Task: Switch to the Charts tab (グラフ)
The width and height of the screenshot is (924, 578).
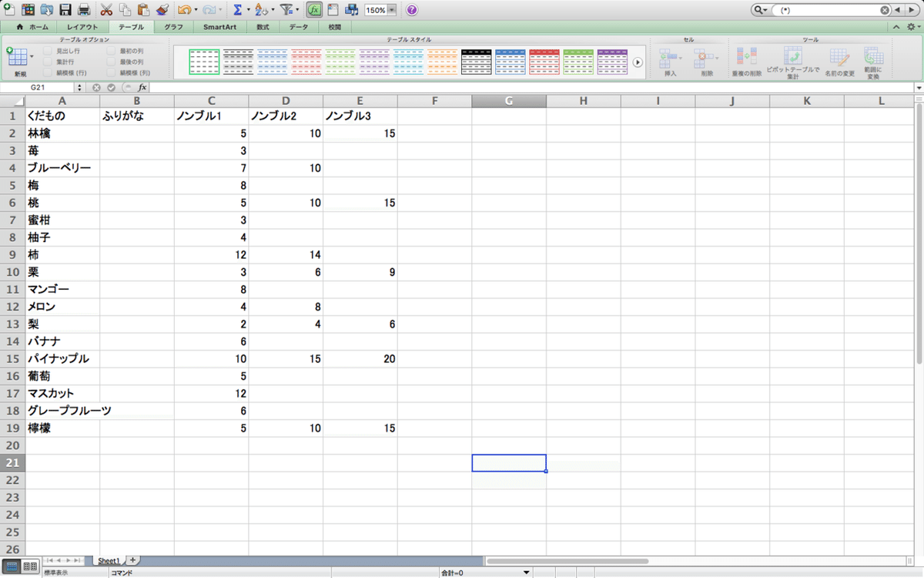Action: tap(173, 27)
